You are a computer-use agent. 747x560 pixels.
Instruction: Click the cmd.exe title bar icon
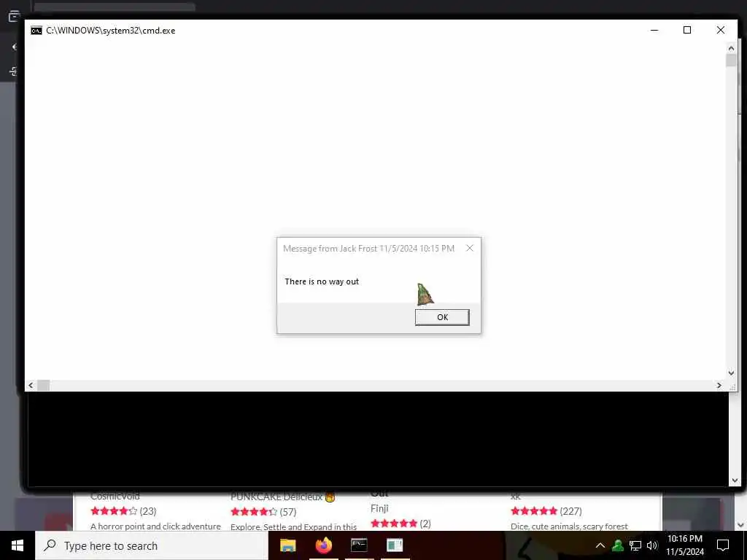[36, 31]
